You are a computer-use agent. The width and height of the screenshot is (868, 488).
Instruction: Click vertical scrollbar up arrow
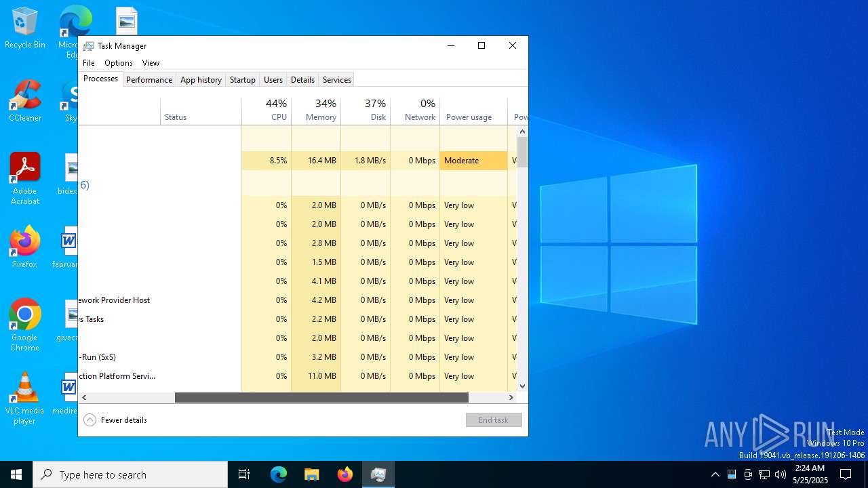click(522, 131)
